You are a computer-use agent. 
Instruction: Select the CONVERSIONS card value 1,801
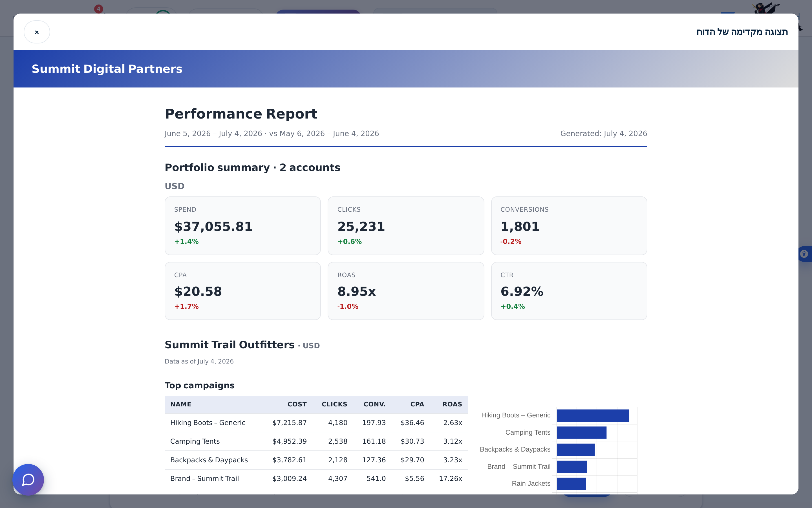pyautogui.click(x=520, y=226)
